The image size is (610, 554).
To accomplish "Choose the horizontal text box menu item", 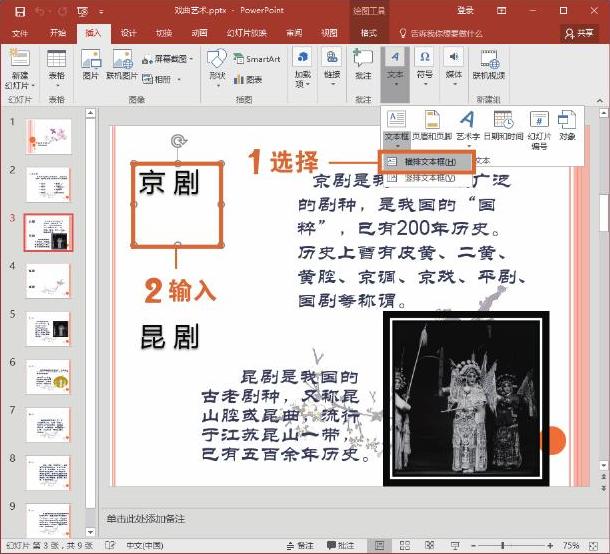I will (426, 162).
